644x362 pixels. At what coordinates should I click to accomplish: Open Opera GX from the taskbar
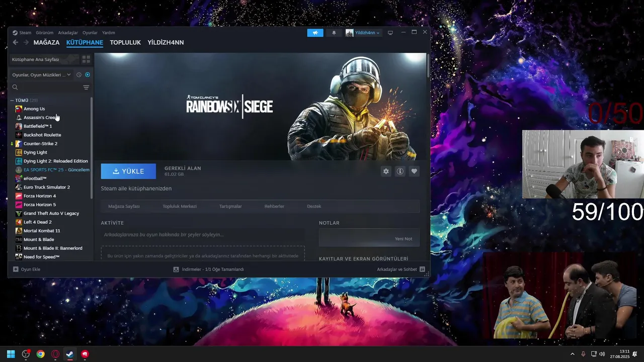[x=55, y=354]
